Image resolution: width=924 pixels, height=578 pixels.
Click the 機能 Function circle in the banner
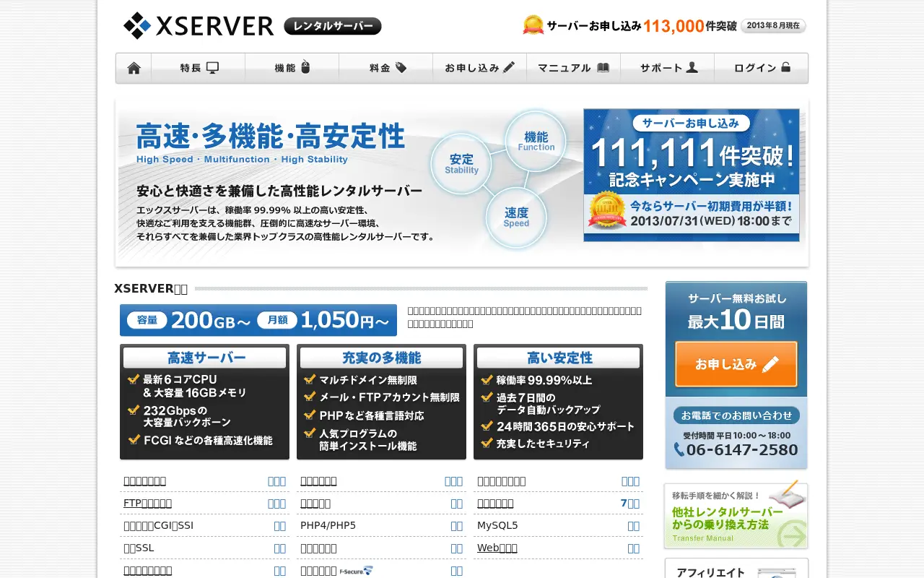[x=536, y=141]
